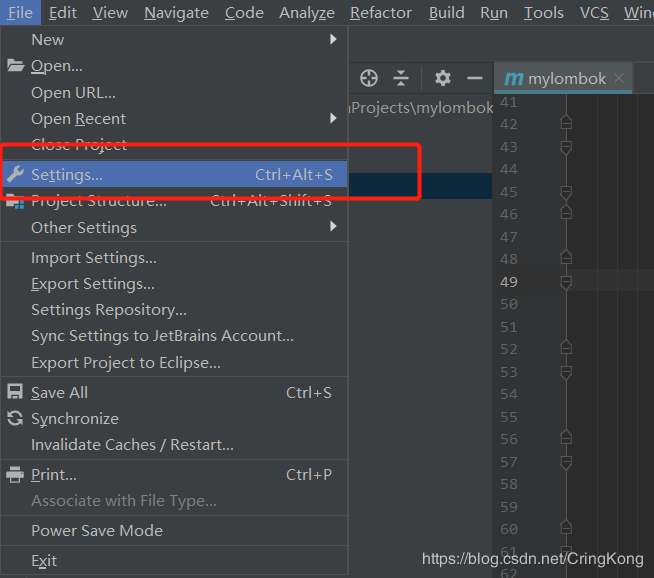This screenshot has width=654, height=578.
Task: Click the folder icon beside Open...
Action: coord(15,65)
